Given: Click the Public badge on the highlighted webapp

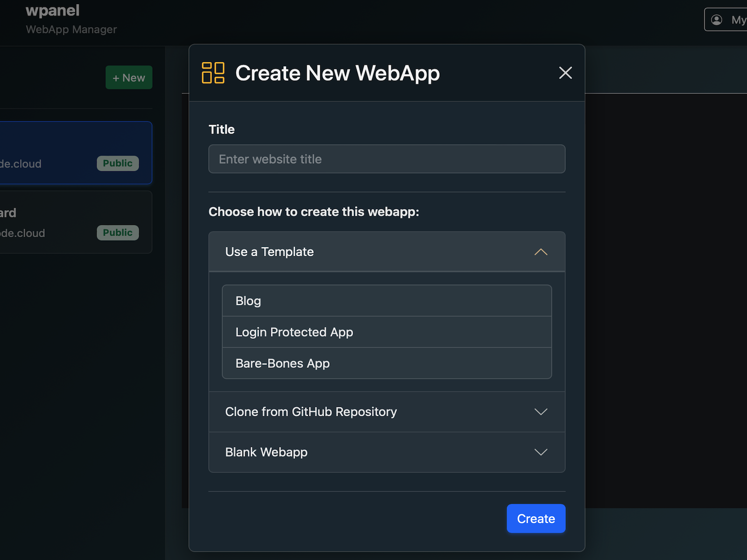Looking at the screenshot, I should (x=118, y=163).
